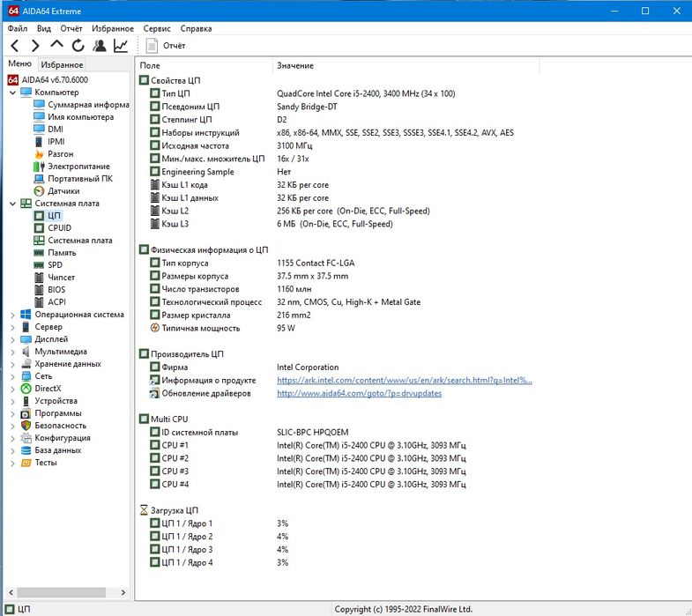Collapse the Системная плата parent node
This screenshot has width=692, height=616.
(x=13, y=204)
